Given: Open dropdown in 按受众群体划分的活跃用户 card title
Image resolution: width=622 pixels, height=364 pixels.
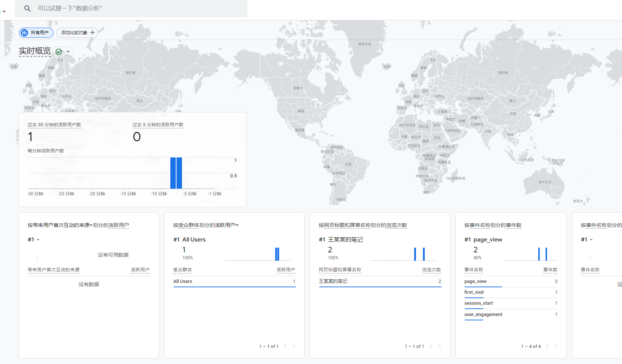Looking at the screenshot, I should click(x=237, y=225).
